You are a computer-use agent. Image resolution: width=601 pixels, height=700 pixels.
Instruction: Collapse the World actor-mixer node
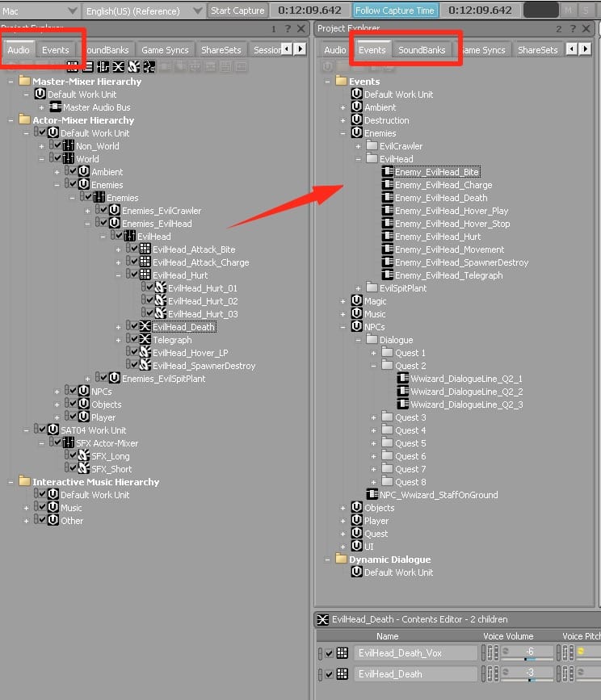coord(41,159)
